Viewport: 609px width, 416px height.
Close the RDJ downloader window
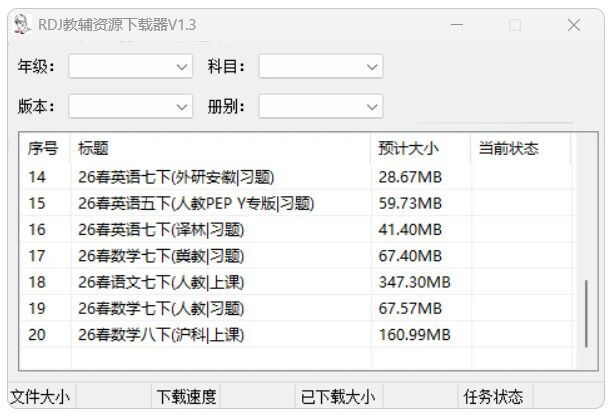574,25
